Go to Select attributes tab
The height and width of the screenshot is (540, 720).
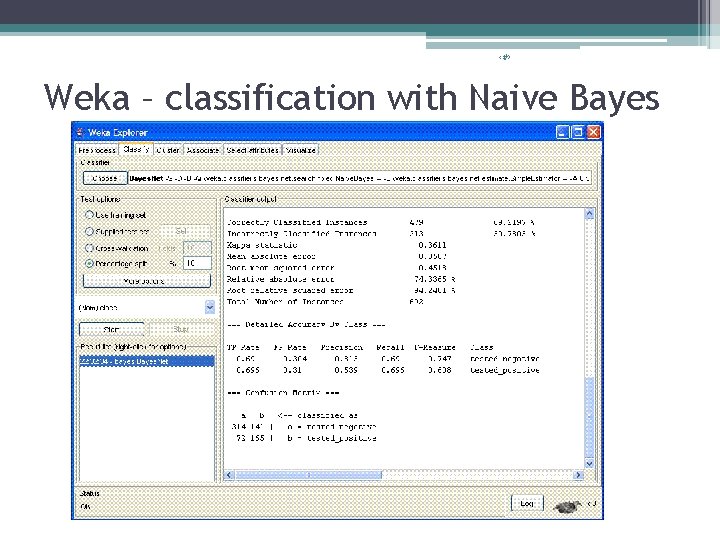pos(252,150)
